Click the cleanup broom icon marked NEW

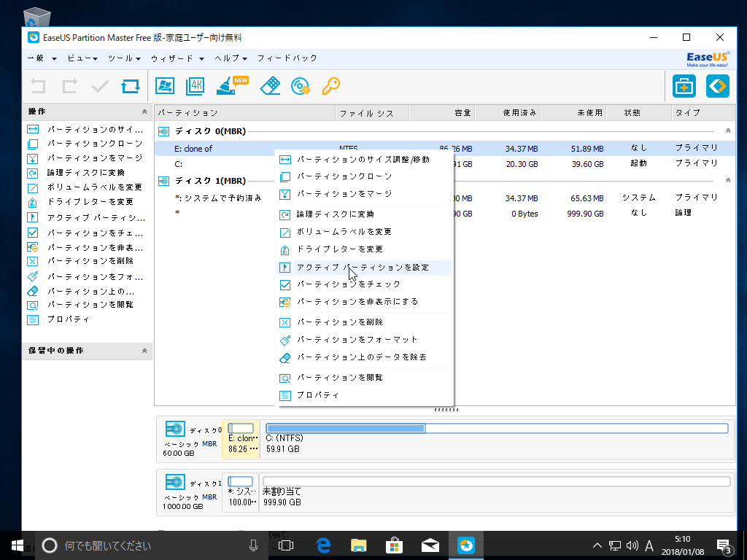229,86
